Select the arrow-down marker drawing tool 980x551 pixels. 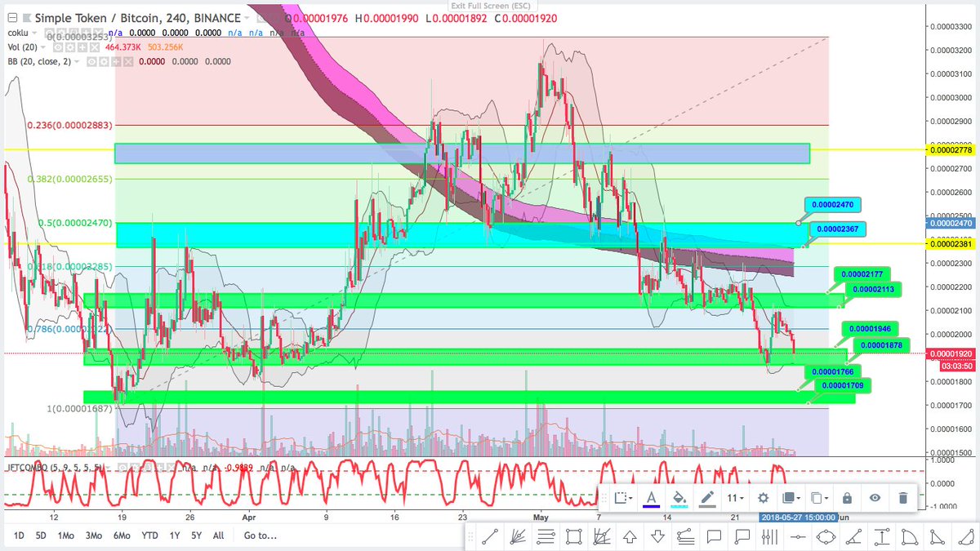(x=657, y=535)
